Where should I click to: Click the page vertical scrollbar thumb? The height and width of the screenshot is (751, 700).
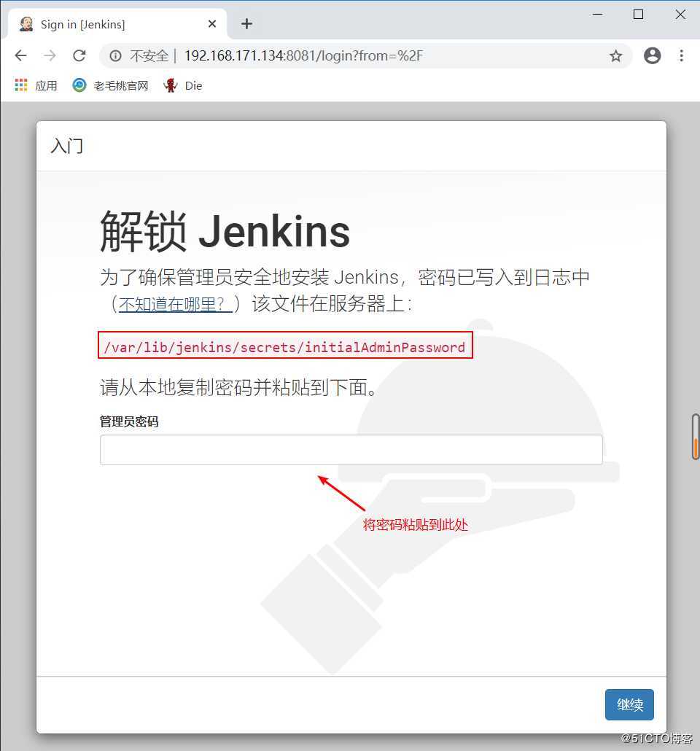point(695,437)
